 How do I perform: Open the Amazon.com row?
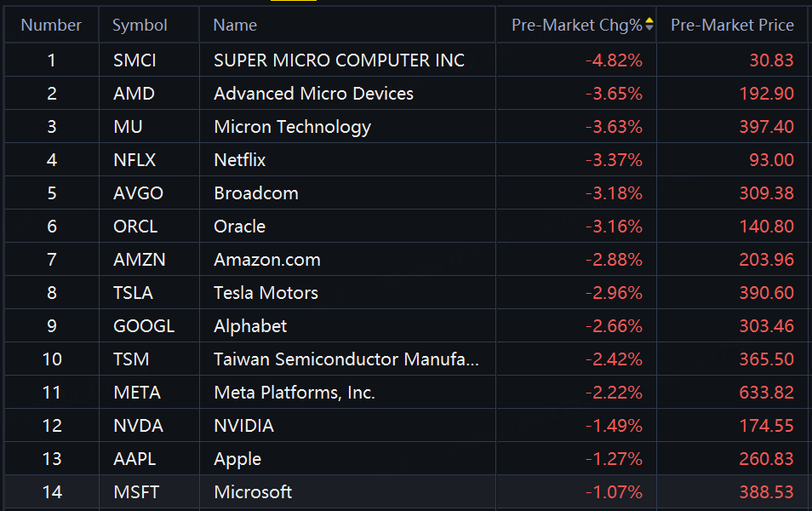[267, 260]
